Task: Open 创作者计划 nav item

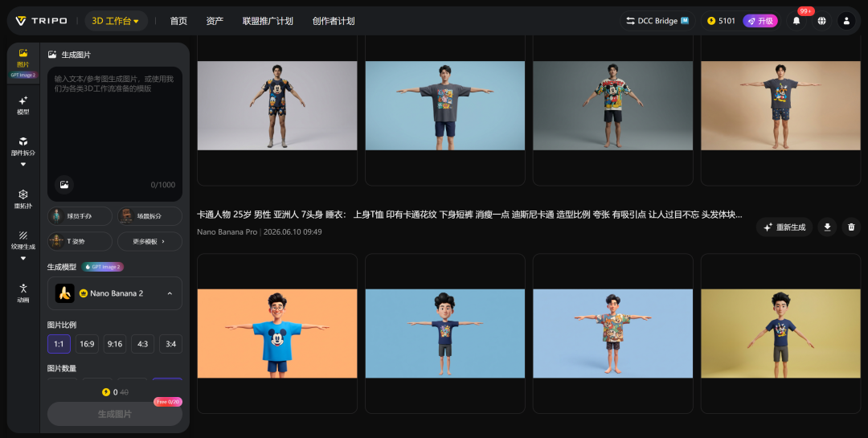Action: tap(334, 21)
